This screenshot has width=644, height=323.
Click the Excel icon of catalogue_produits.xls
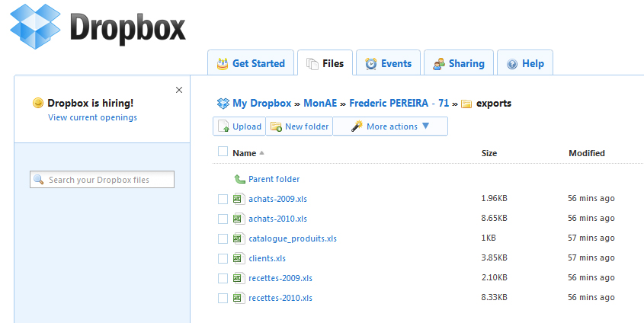pos(239,238)
